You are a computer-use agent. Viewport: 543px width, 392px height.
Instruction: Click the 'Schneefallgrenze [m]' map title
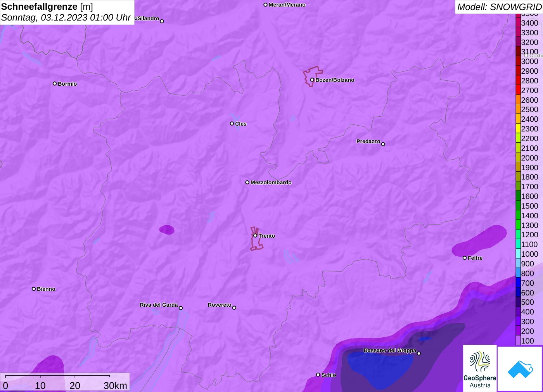pyautogui.click(x=47, y=7)
